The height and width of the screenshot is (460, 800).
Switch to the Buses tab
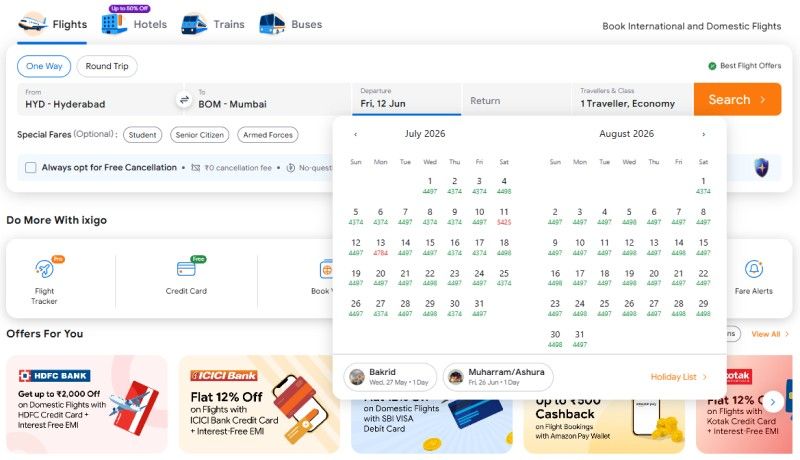tap(291, 24)
